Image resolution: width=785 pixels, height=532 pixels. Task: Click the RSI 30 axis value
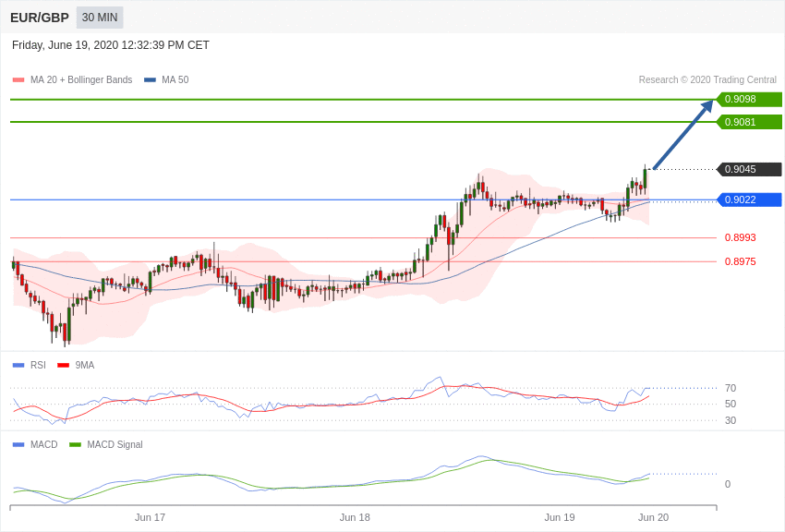731,420
